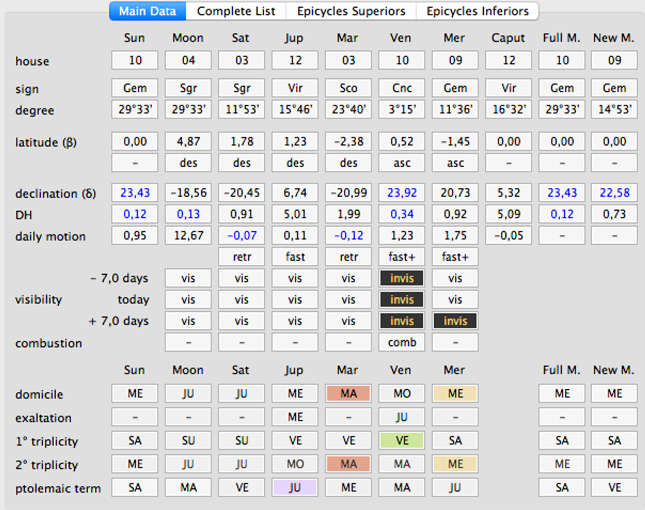The width and height of the screenshot is (645, 510).
Task: Click the Caput DH value 5,09
Action: pyautogui.click(x=509, y=213)
